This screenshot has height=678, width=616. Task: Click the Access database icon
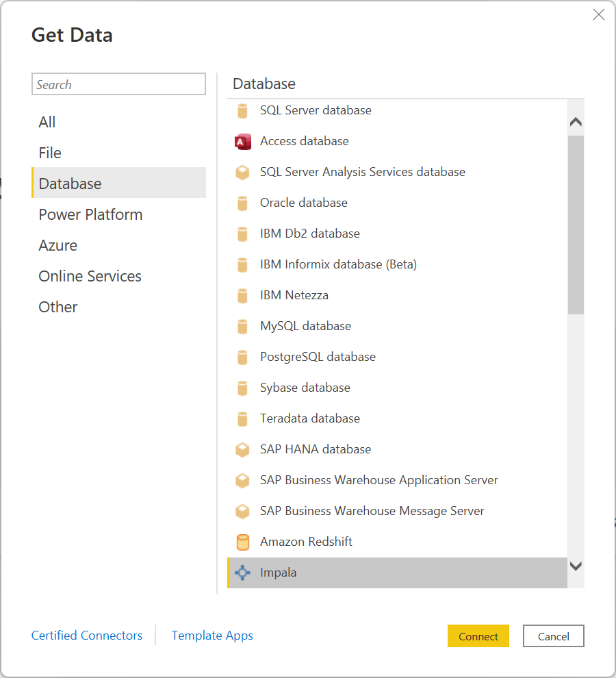tap(242, 141)
